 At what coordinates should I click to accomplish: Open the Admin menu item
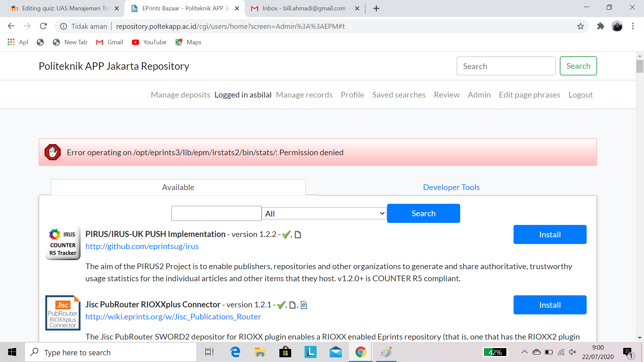click(x=479, y=95)
